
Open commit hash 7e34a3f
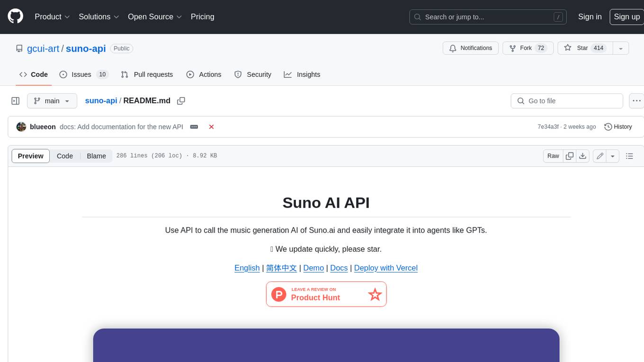pos(548,127)
